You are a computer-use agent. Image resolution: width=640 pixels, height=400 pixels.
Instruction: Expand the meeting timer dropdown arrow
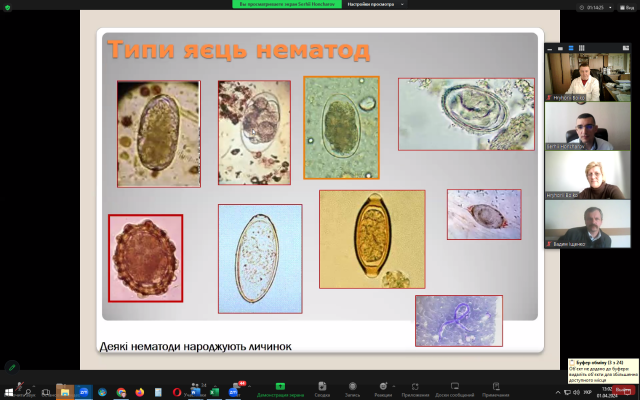610,8
